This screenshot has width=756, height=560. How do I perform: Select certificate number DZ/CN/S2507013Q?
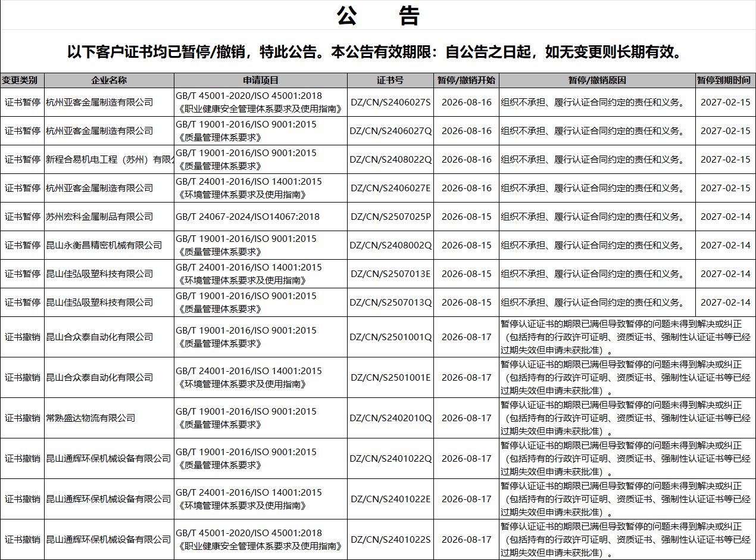pyautogui.click(x=391, y=302)
